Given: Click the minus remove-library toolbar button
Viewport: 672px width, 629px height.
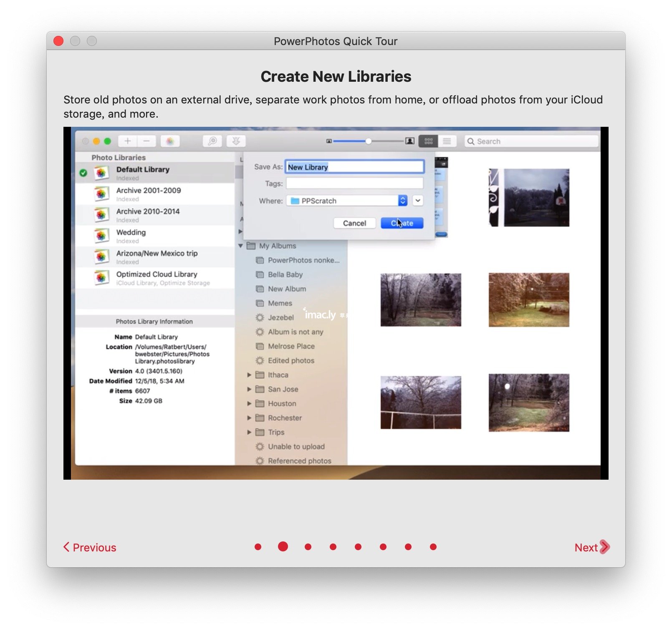Looking at the screenshot, I should pyautogui.click(x=147, y=141).
